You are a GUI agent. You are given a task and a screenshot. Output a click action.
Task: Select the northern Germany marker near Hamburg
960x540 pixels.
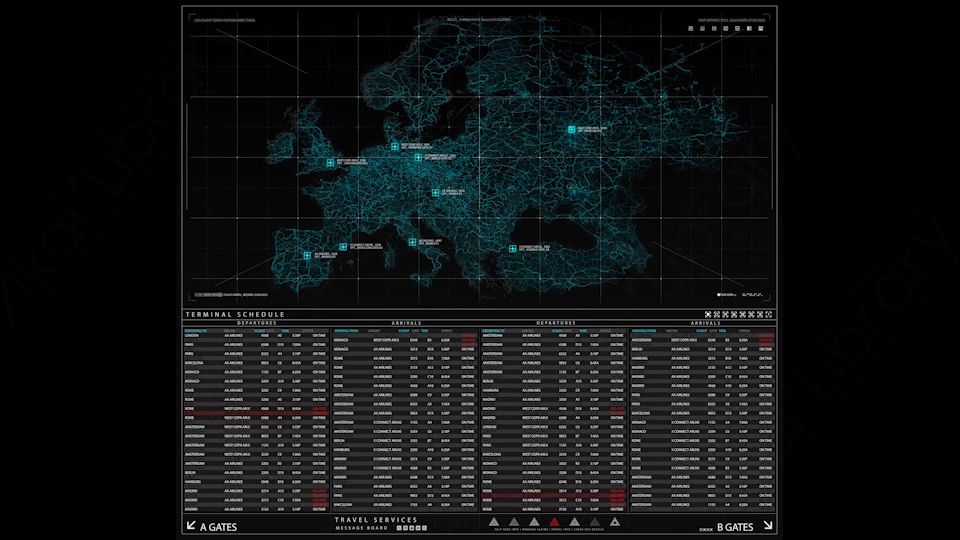395,146
